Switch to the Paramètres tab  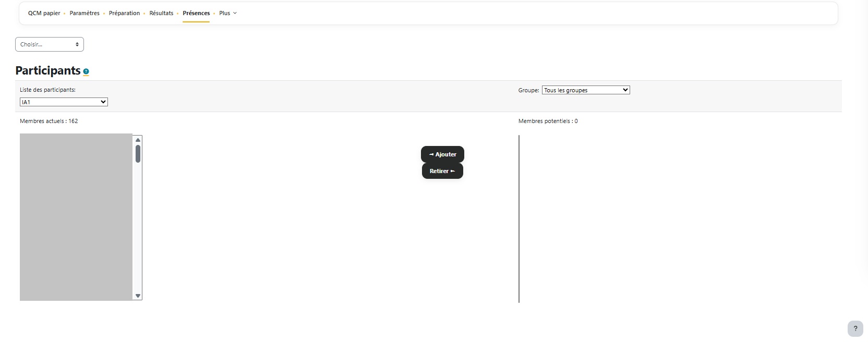tap(85, 13)
